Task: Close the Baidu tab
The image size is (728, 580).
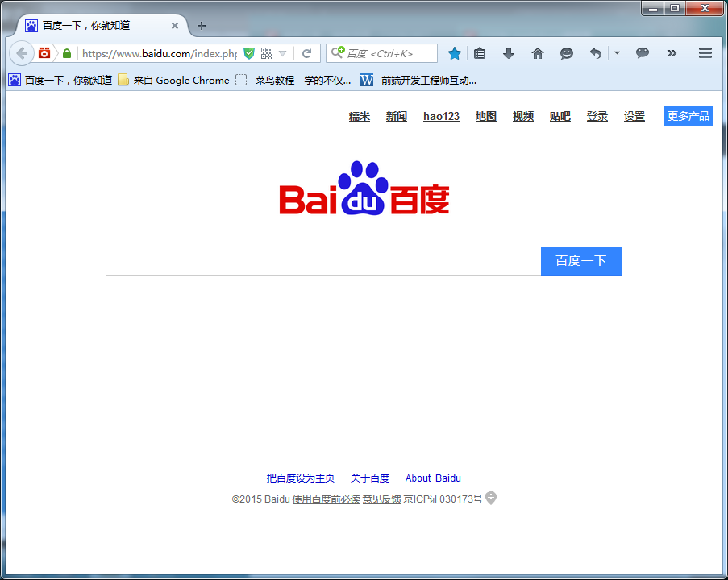Action: pos(175,26)
